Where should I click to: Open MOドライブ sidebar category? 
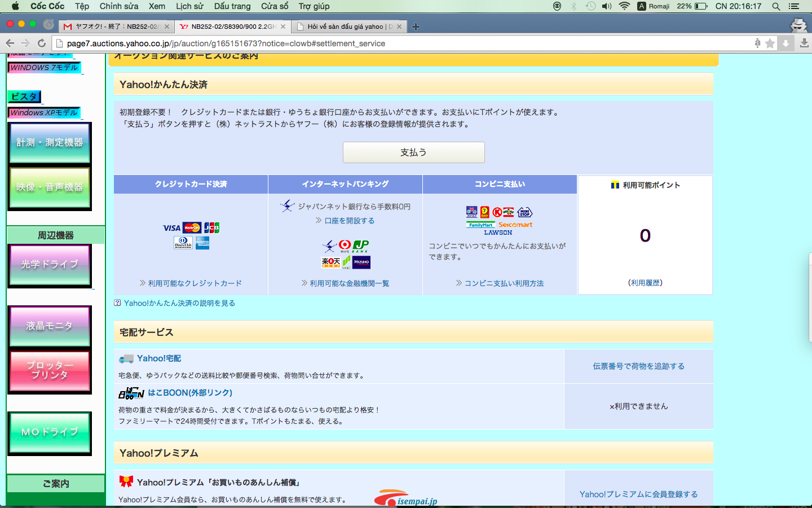50,433
